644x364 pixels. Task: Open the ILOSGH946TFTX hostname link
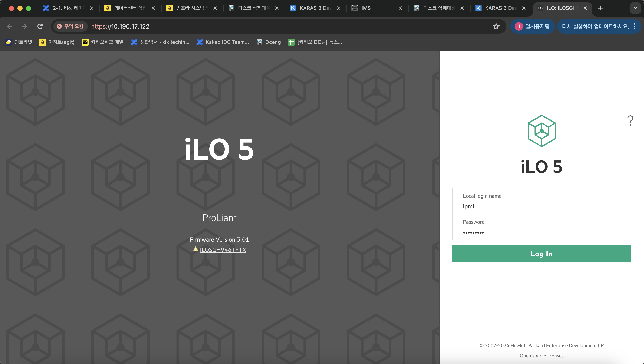click(x=223, y=249)
